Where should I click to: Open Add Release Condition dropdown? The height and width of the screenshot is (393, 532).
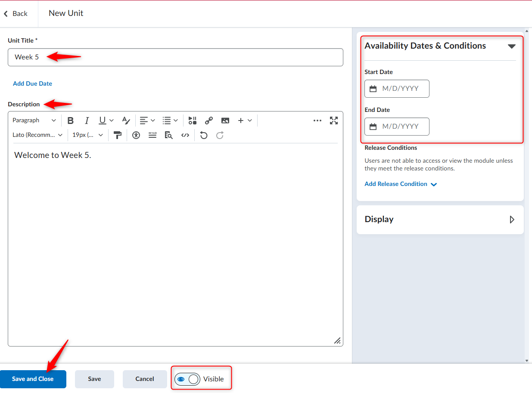(x=401, y=184)
